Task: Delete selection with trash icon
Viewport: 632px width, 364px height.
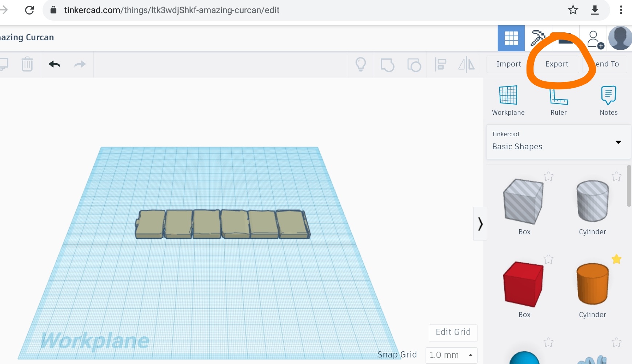Action: click(x=27, y=64)
